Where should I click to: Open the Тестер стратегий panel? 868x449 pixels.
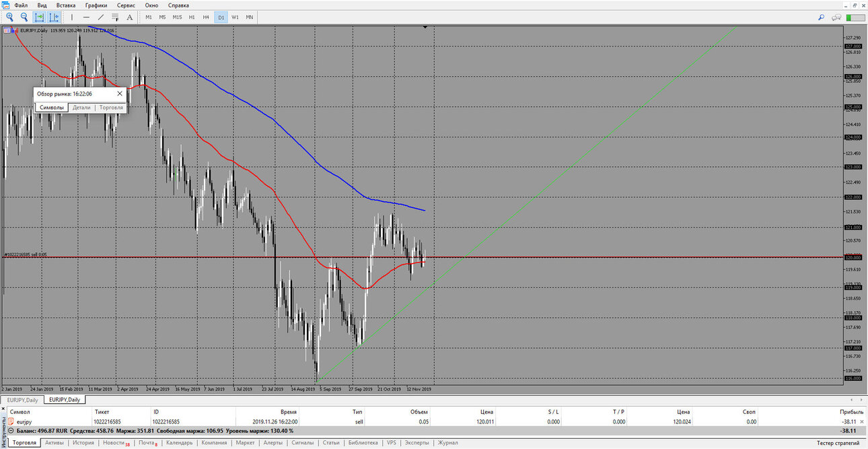tap(838, 443)
